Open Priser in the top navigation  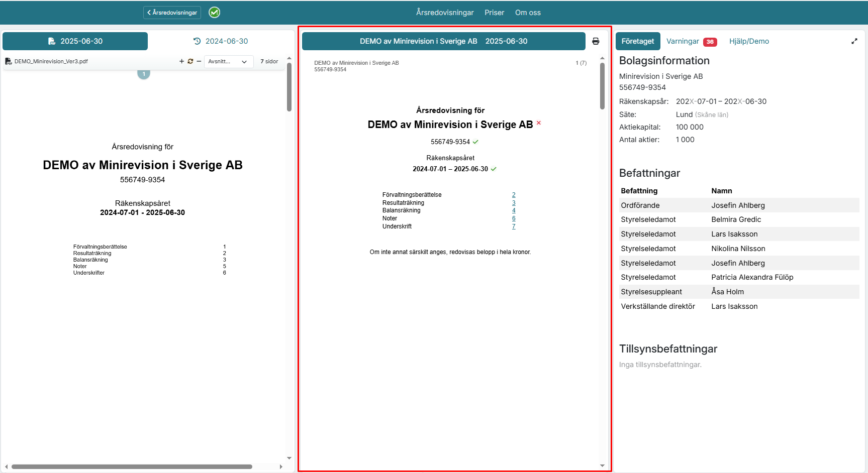click(494, 13)
